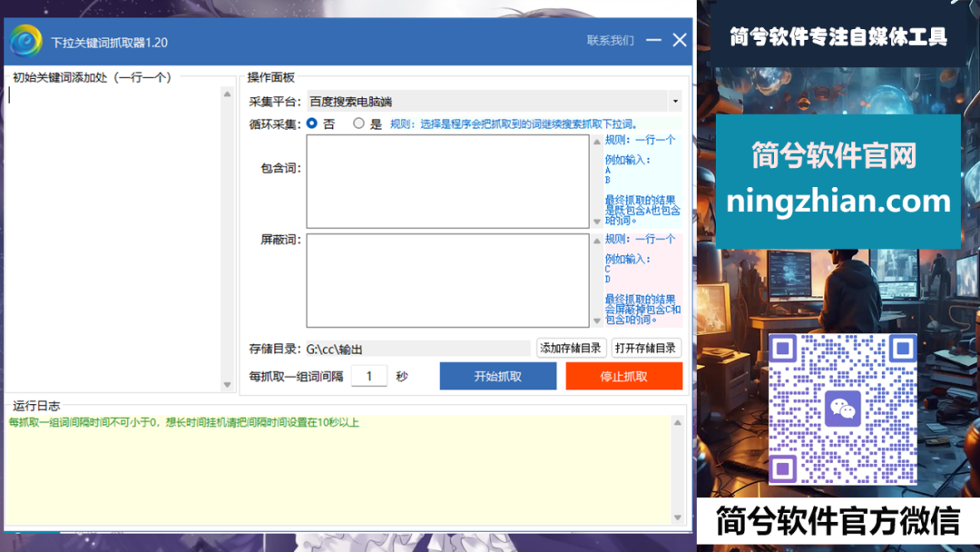Click the initial keywords list area
980x552 pixels.
point(113,236)
